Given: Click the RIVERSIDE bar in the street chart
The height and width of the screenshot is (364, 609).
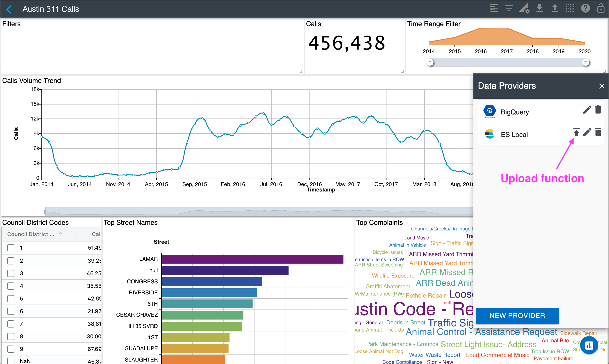Looking at the screenshot, I should click(209, 293).
